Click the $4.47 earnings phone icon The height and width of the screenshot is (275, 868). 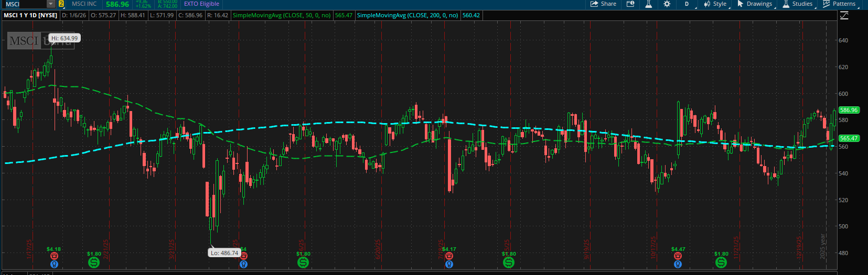click(678, 256)
